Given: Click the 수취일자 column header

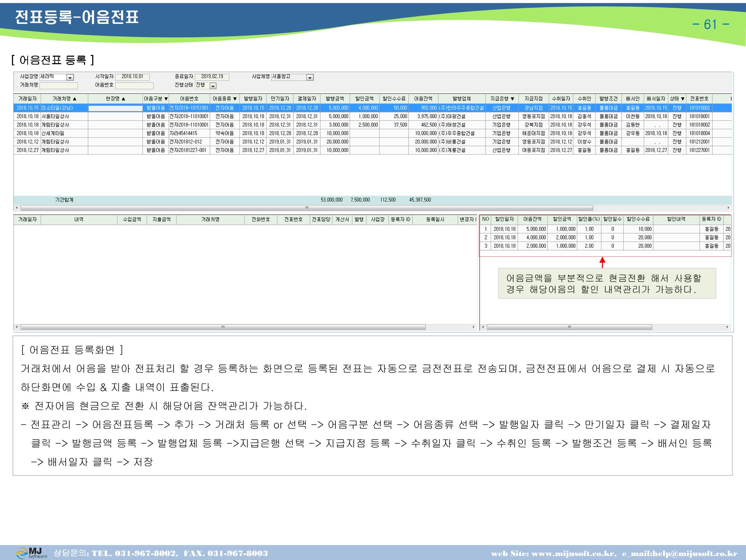Looking at the screenshot, I should 561,99.
